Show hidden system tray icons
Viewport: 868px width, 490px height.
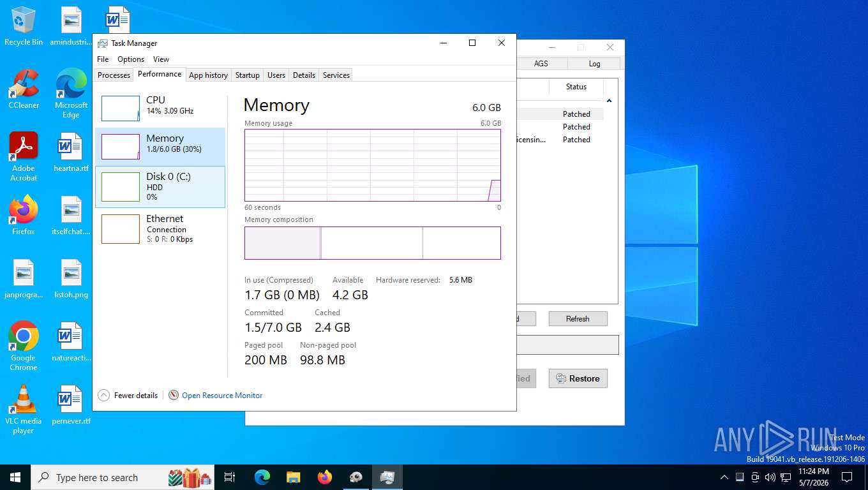coord(724,477)
